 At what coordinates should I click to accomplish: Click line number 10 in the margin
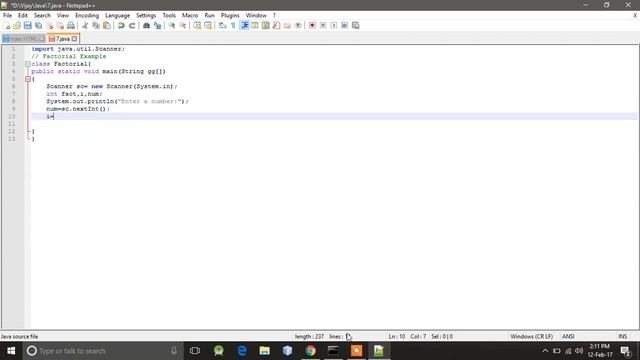pos(11,116)
